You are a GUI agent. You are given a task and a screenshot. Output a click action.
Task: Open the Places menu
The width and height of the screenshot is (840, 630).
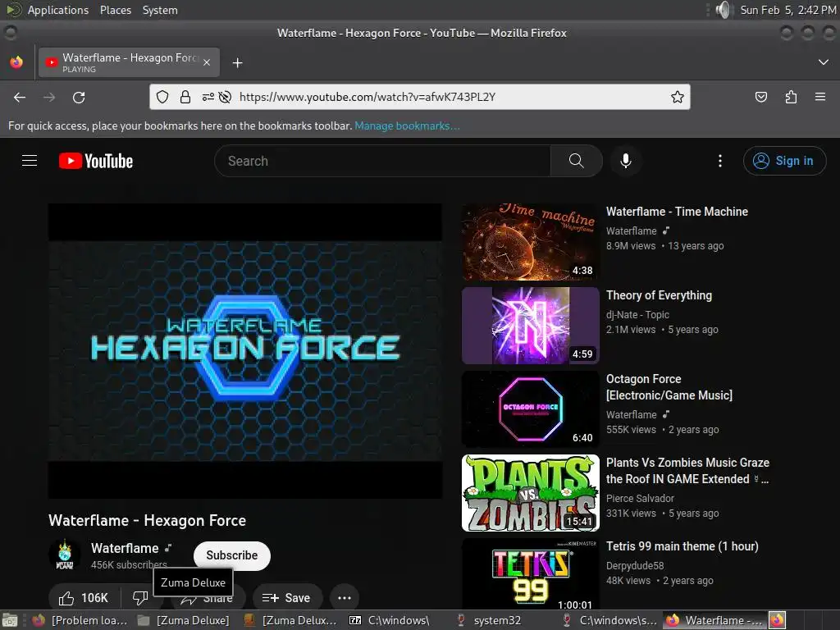[116, 10]
